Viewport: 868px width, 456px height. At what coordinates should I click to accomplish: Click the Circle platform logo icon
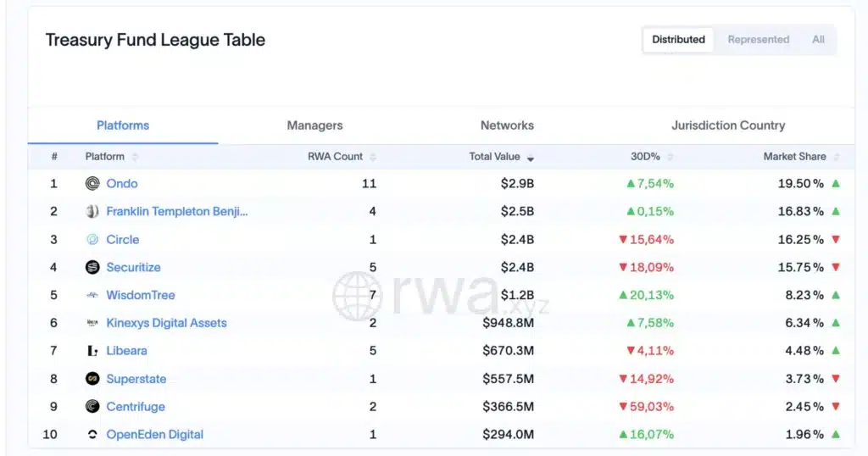click(92, 240)
